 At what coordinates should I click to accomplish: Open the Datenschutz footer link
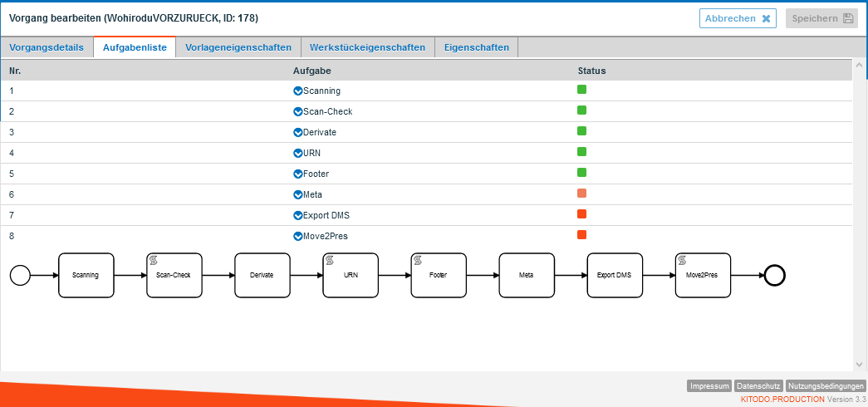pyautogui.click(x=758, y=386)
